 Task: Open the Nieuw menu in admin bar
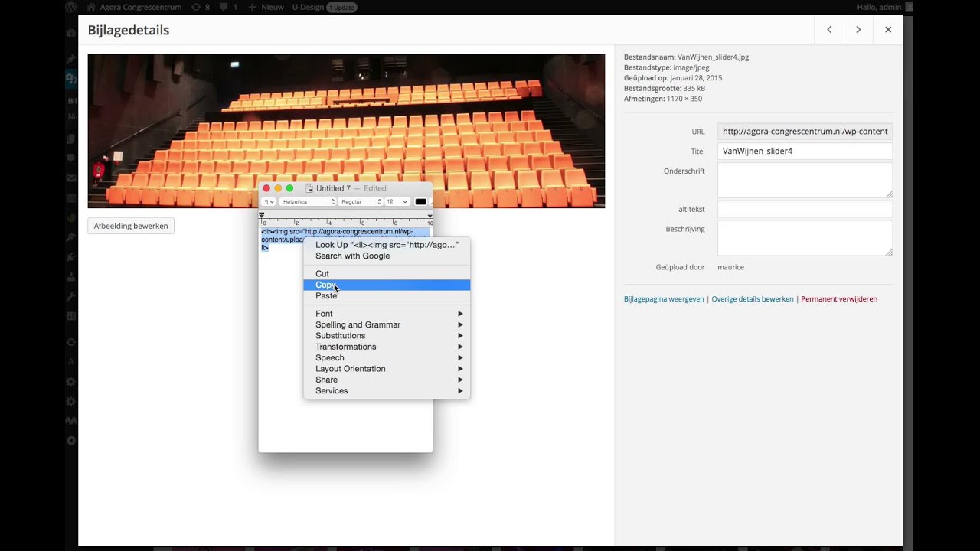[x=272, y=7]
